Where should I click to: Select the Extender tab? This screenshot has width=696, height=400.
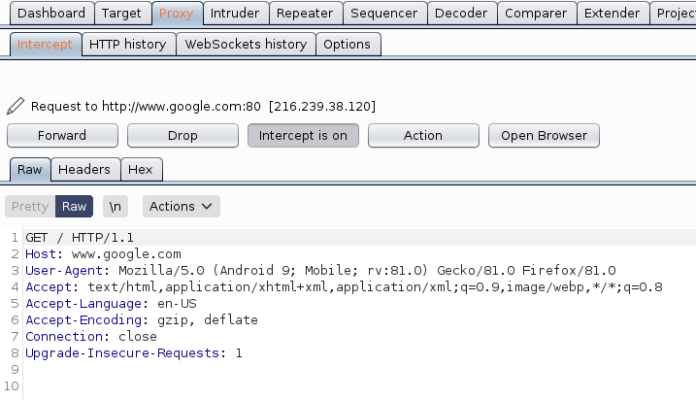click(612, 13)
